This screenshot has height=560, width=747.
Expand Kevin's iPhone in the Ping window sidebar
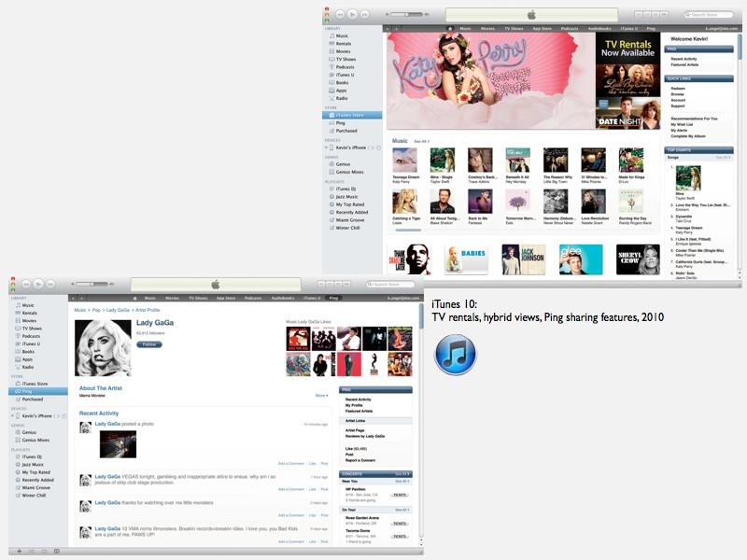point(12,415)
